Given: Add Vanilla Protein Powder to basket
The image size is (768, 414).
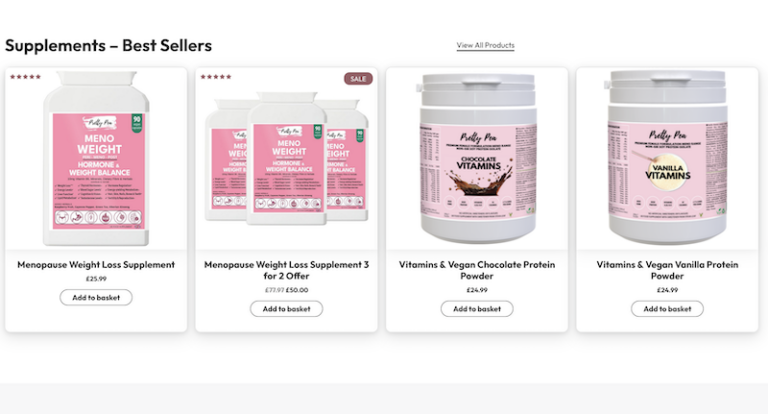Looking at the screenshot, I should [667, 309].
